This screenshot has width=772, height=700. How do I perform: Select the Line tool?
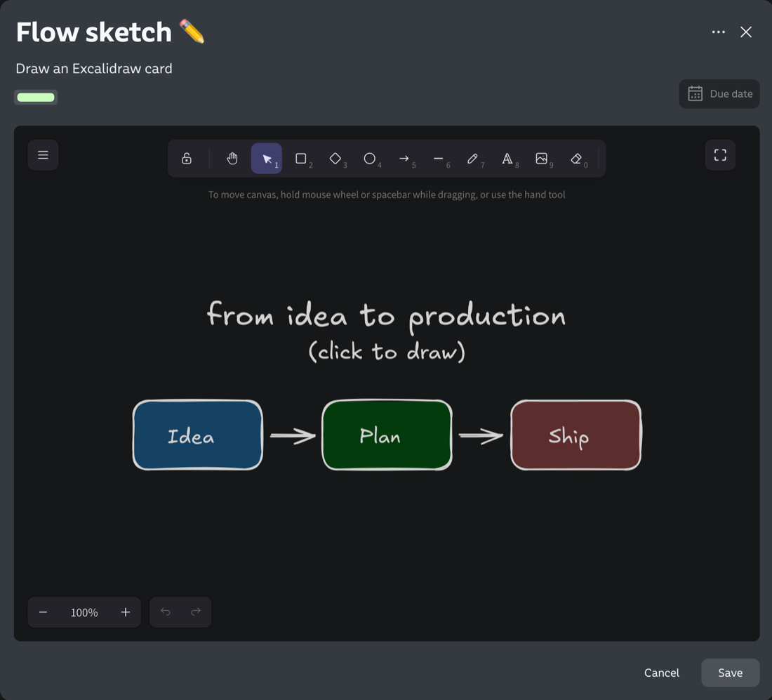(x=438, y=159)
